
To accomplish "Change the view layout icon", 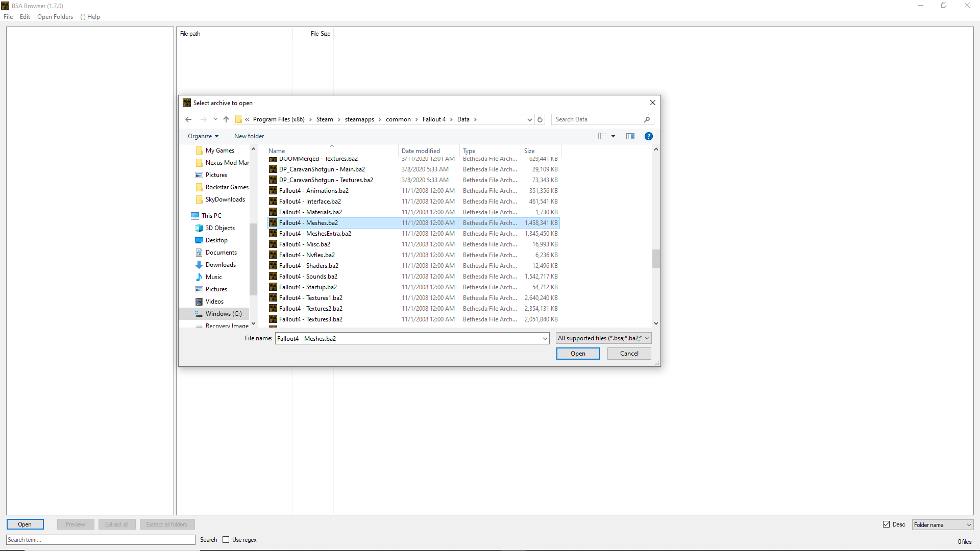I will pyautogui.click(x=602, y=136).
